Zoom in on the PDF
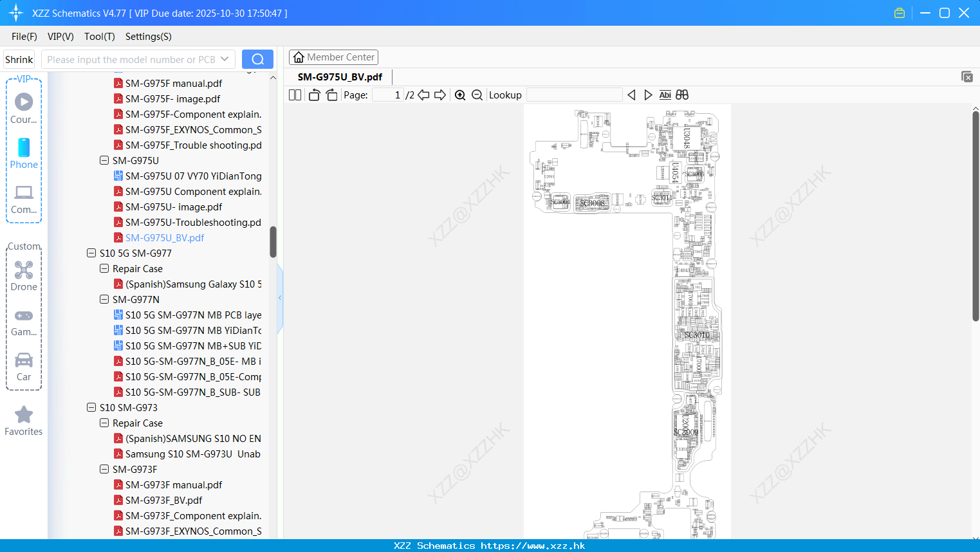 pyautogui.click(x=460, y=95)
